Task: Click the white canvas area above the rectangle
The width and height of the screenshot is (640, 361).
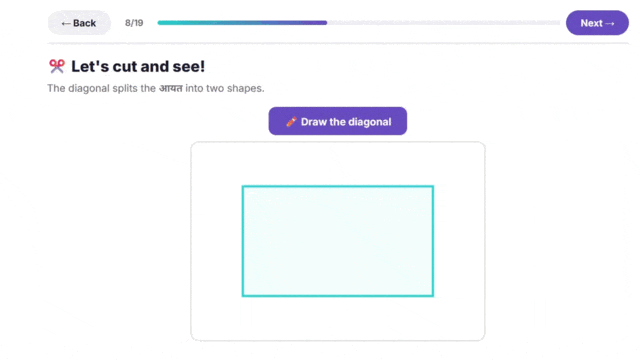Action: [338, 164]
